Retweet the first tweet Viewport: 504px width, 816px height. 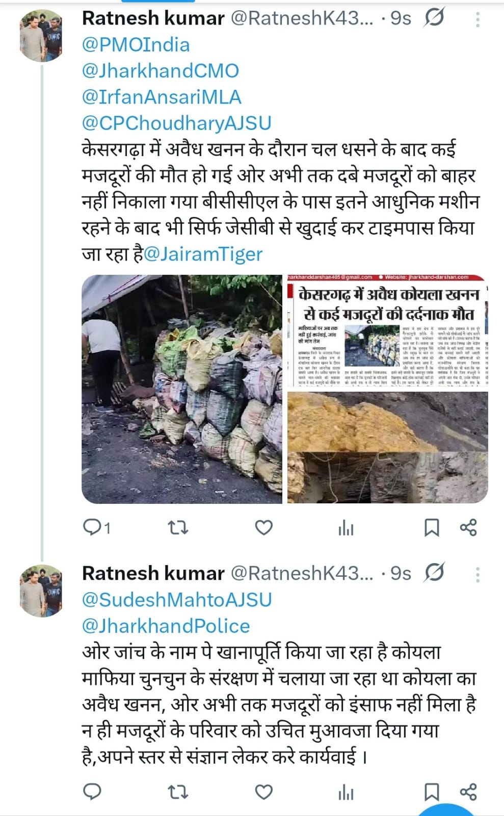tap(178, 527)
